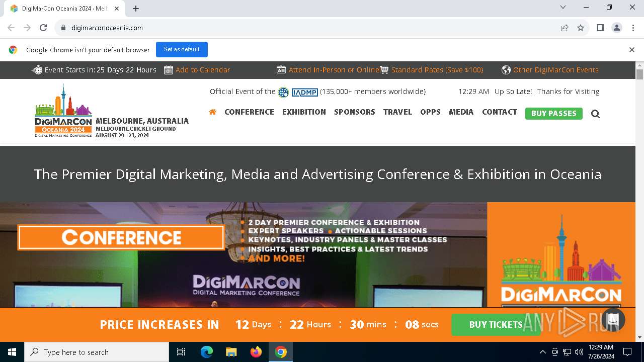Click the share page icon in address bar
Screen dimensions: 644x362
pyautogui.click(x=565, y=28)
